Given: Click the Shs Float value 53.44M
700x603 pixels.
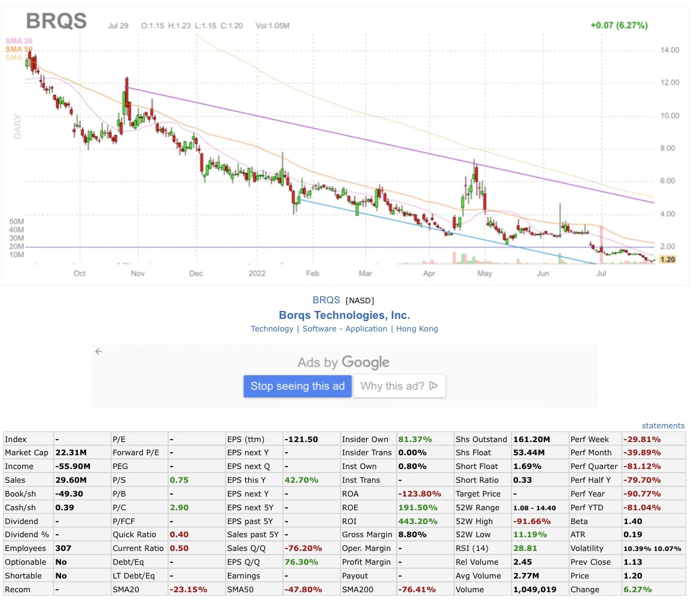Looking at the screenshot, I should pyautogui.click(x=529, y=453).
